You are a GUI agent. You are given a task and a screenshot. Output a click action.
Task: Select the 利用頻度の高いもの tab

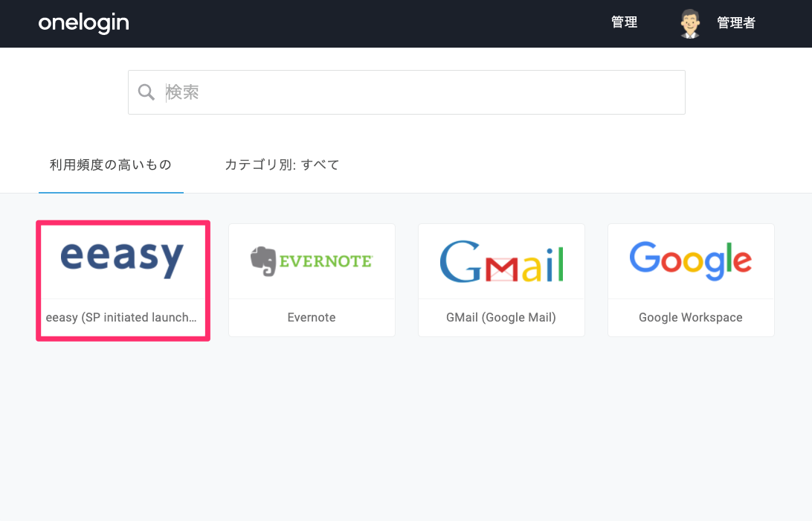[x=111, y=164]
